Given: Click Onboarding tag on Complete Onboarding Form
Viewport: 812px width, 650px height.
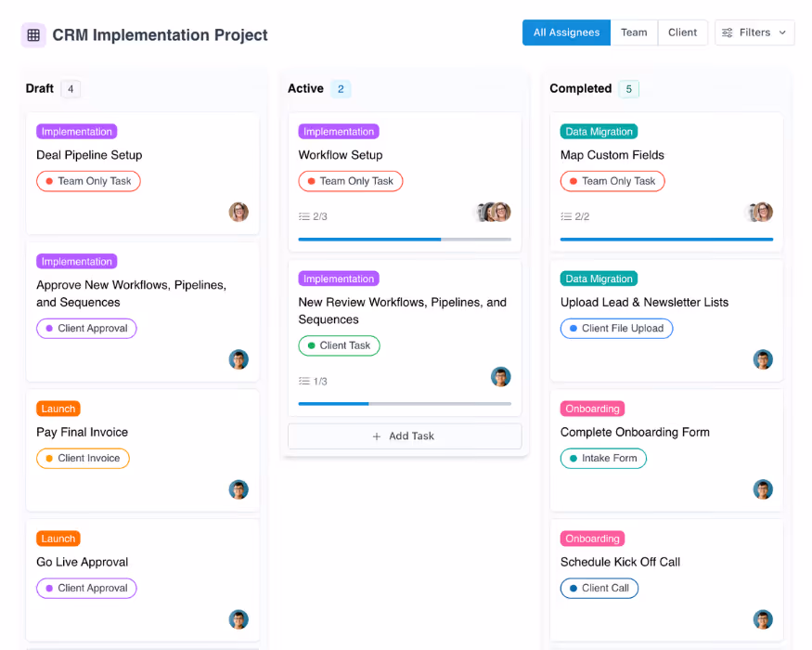Looking at the screenshot, I should pyautogui.click(x=592, y=409).
